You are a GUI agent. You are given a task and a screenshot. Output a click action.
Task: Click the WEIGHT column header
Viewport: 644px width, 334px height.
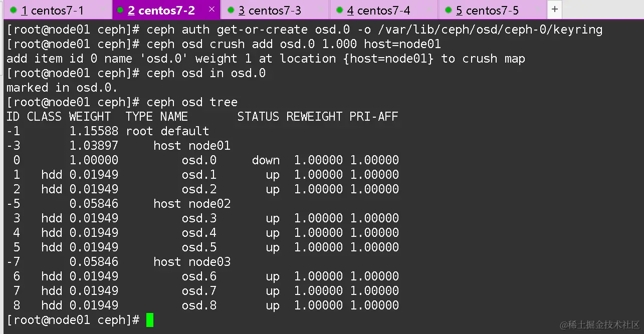click(90, 117)
